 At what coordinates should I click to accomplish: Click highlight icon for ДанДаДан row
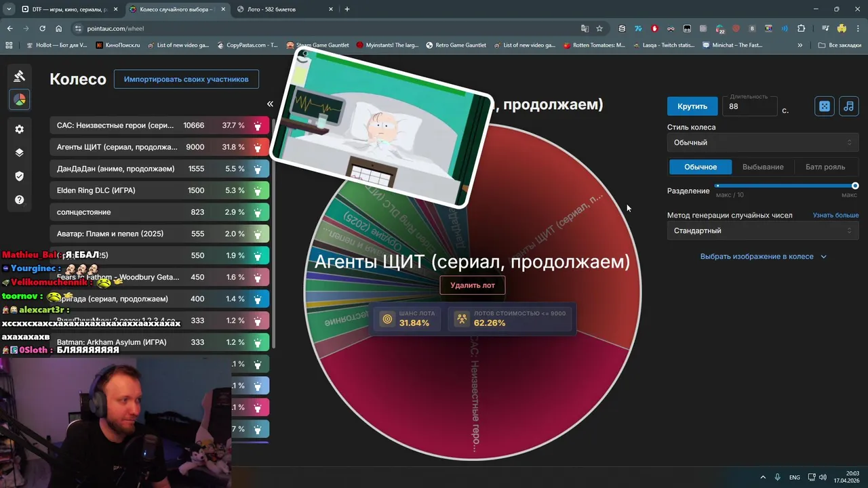click(x=258, y=169)
